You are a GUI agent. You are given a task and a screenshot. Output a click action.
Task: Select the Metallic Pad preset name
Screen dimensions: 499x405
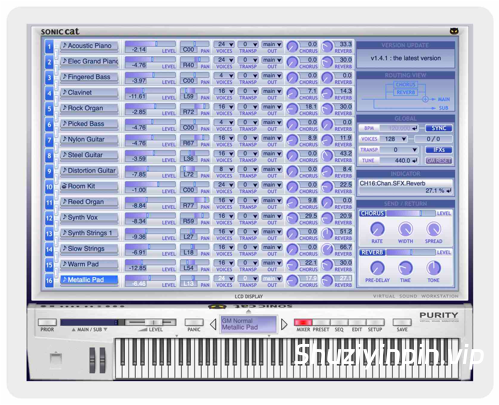(89, 280)
